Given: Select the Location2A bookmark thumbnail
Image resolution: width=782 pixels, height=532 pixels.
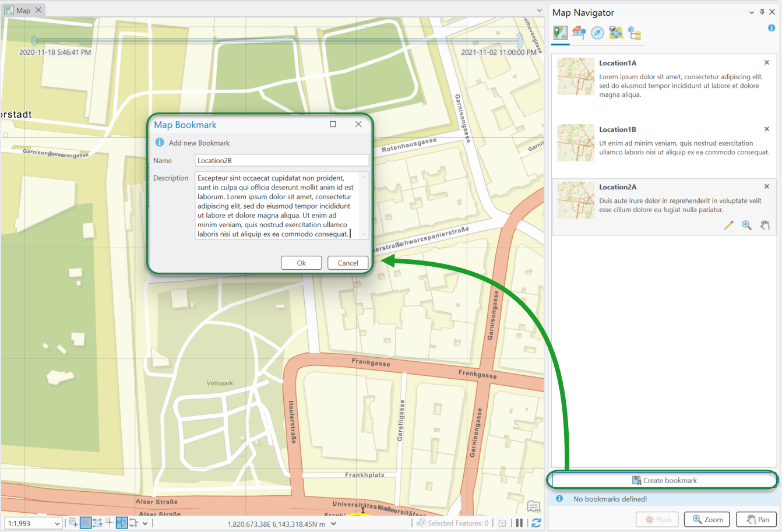Looking at the screenshot, I should [x=576, y=200].
